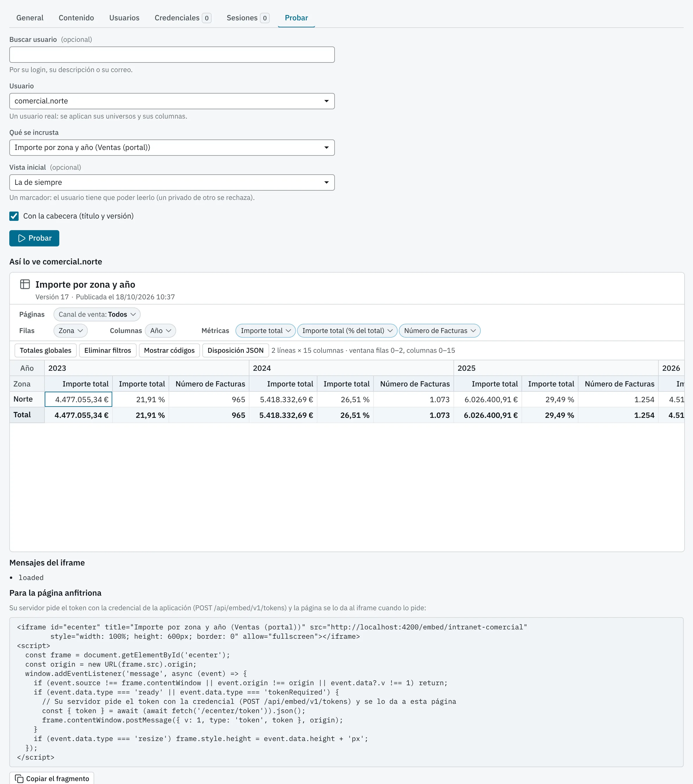Select the Norte 2023 cell 4.477.055,34 €
Screen dimensions: 693x784
(78, 399)
